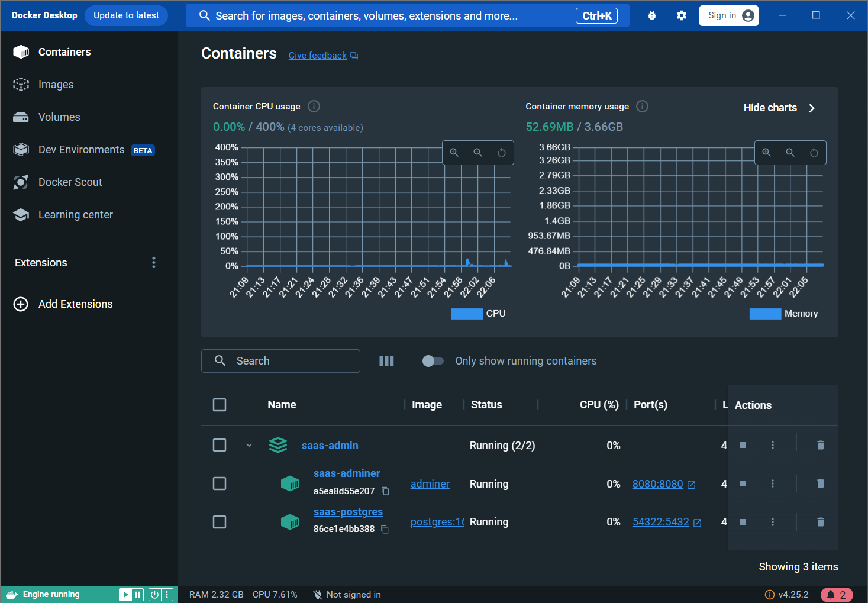Resume engine with play button
The height and width of the screenshot is (603, 868).
[x=125, y=595]
